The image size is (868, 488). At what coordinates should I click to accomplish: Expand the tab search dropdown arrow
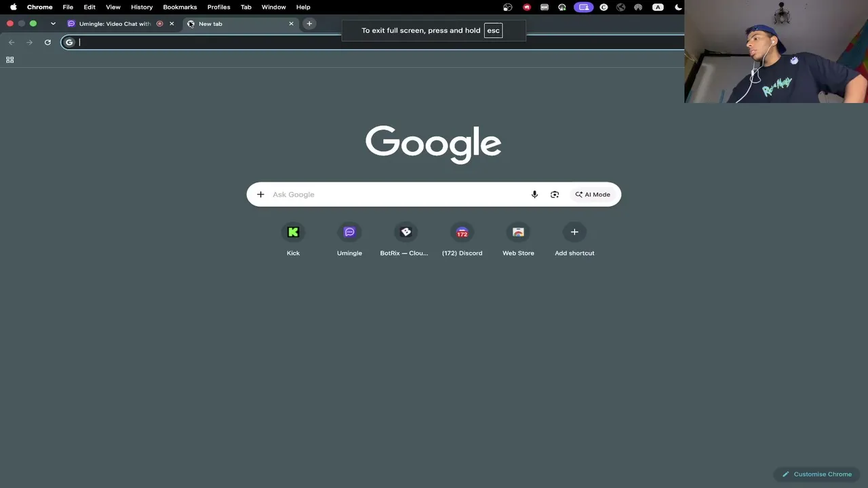tap(53, 24)
